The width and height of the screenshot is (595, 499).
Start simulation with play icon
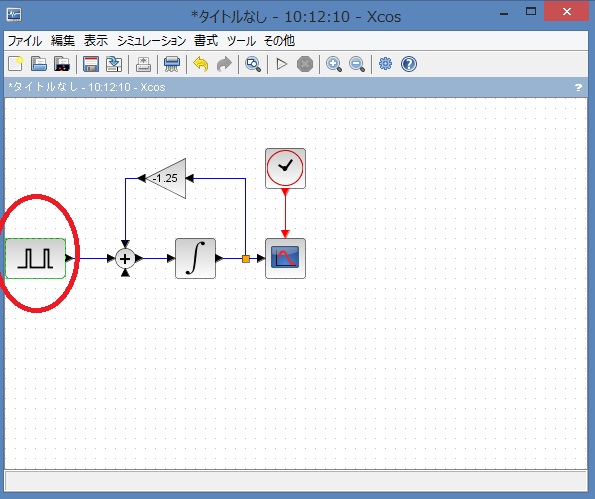click(281, 64)
